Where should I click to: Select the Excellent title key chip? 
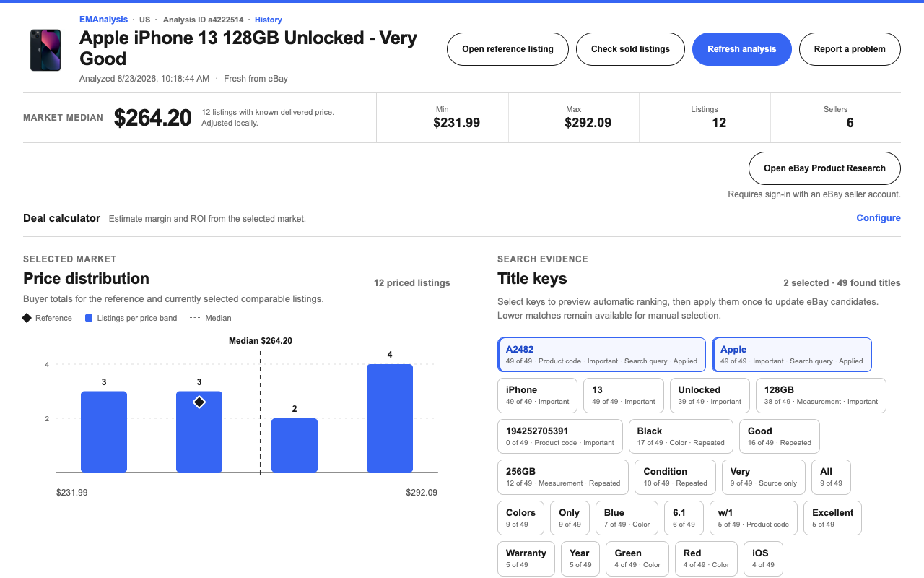coord(832,518)
